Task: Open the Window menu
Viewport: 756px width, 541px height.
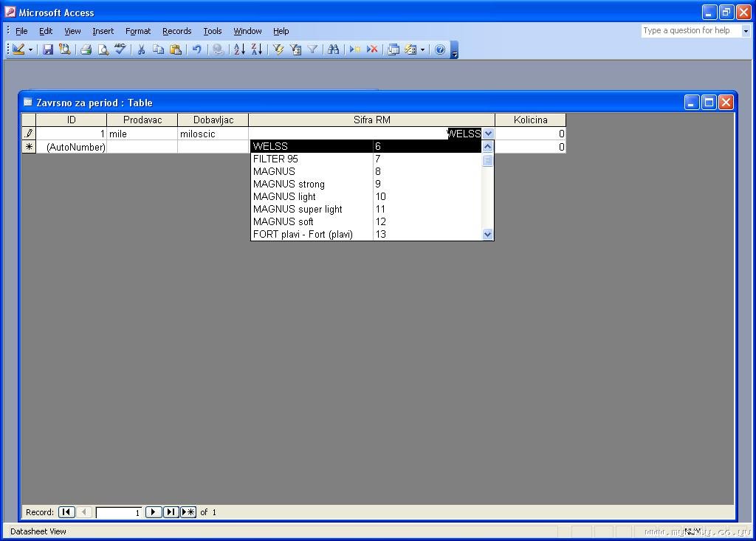Action: pyautogui.click(x=247, y=31)
